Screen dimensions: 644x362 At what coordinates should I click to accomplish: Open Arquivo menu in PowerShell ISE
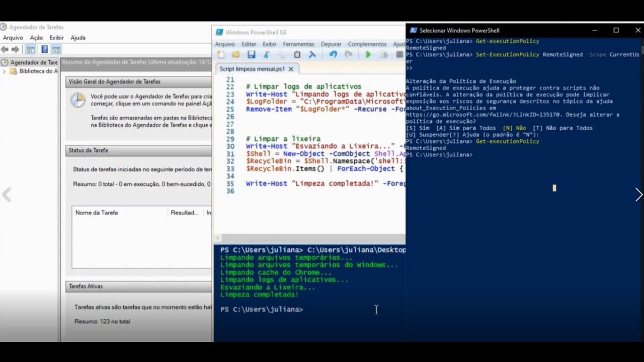click(x=225, y=44)
